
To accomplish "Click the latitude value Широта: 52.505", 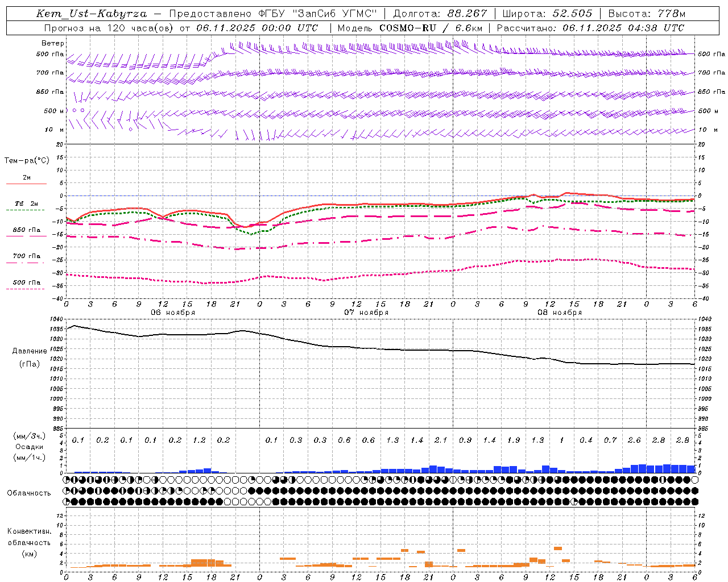I will point(547,14).
